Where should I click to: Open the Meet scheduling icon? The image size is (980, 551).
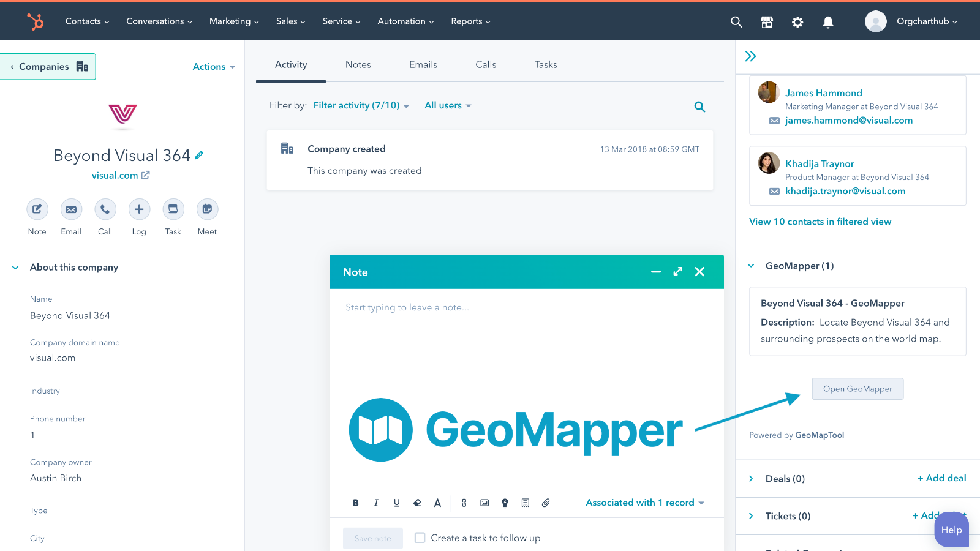pyautogui.click(x=207, y=209)
